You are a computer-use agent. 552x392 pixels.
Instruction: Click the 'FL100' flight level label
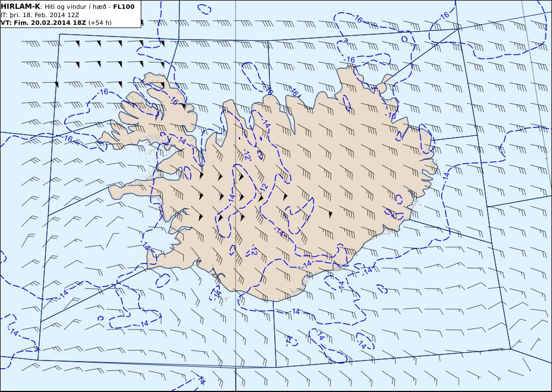tap(124, 7)
